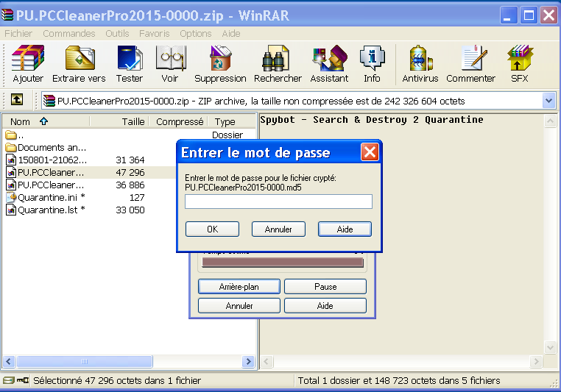This screenshot has width=561, height=392.
Task: Click the Suppression delete icon
Action: click(x=220, y=58)
